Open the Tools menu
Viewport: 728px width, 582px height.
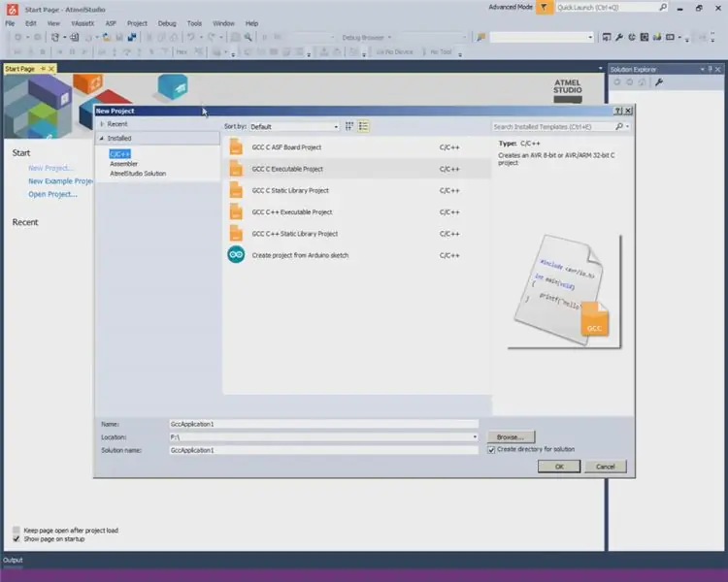tap(194, 23)
